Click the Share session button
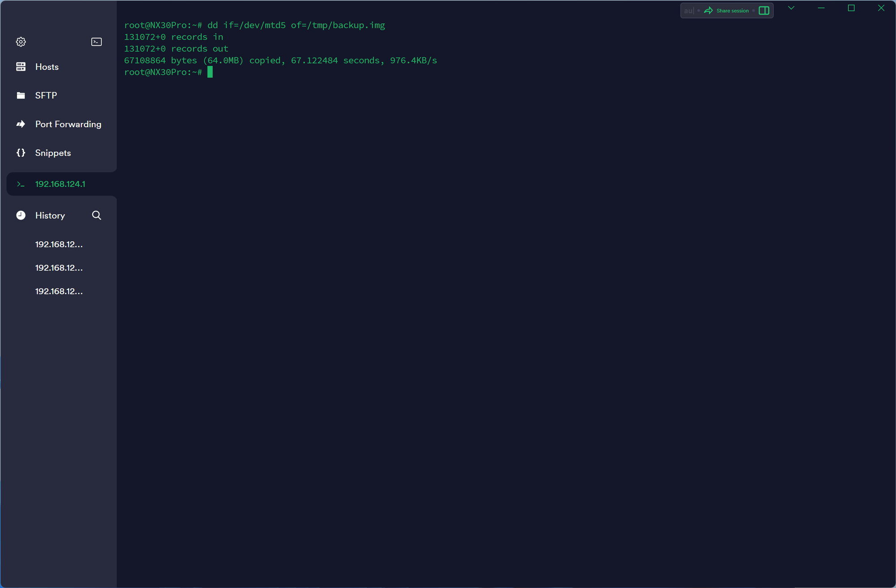Image resolution: width=896 pixels, height=588 pixels. click(x=726, y=10)
